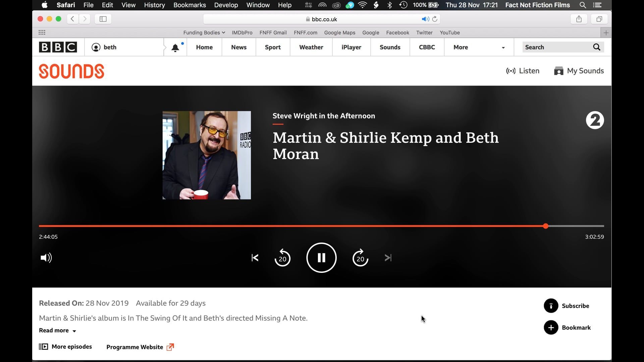The width and height of the screenshot is (644, 362).
Task: Open the FNFF Gmail bookmark
Action: 273,33
